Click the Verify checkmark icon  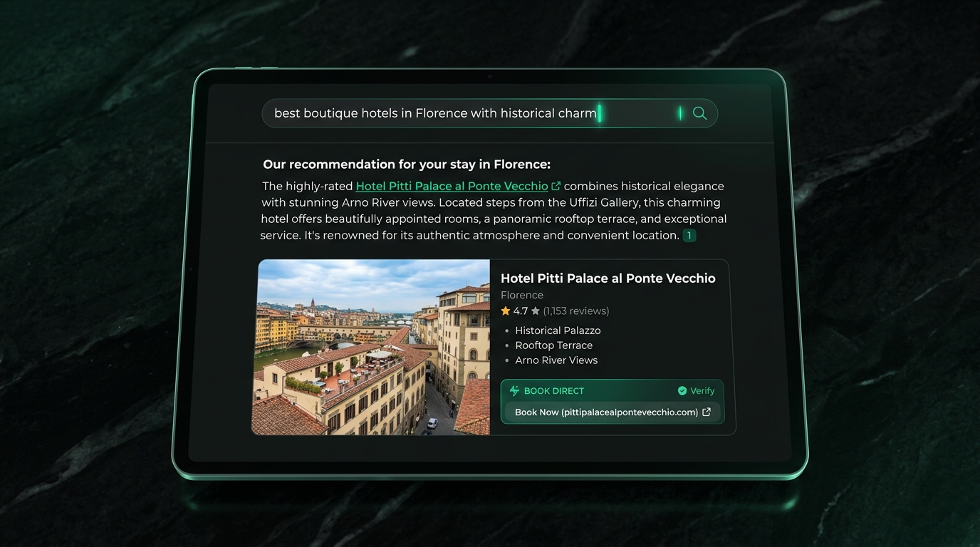682,390
